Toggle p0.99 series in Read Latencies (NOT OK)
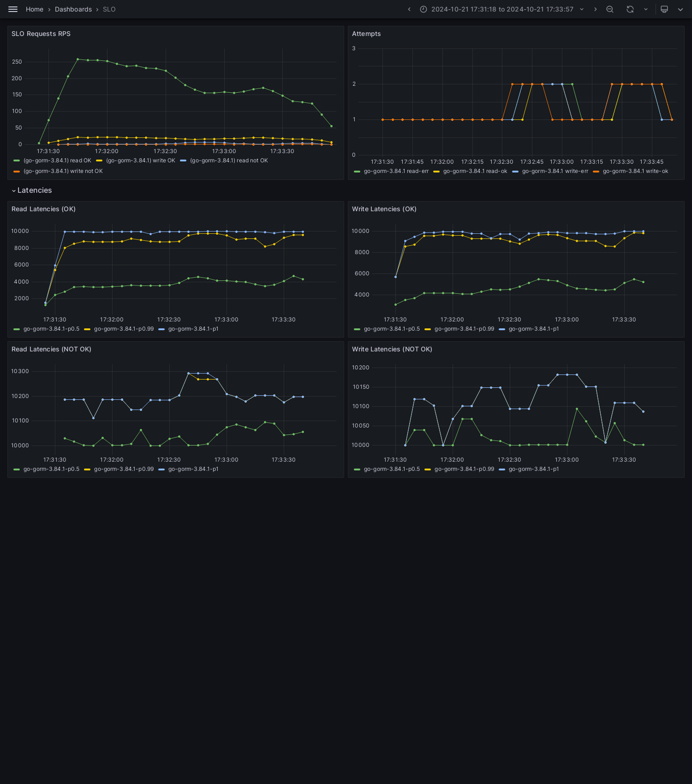The height and width of the screenshot is (784, 692). [x=124, y=469]
